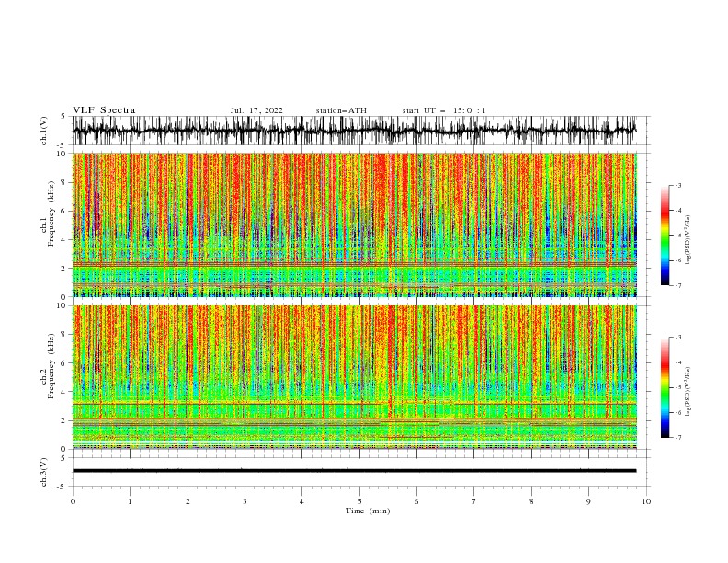Click the "-3" label on the ch.1 color bar
728x563 pixels.
(678, 185)
